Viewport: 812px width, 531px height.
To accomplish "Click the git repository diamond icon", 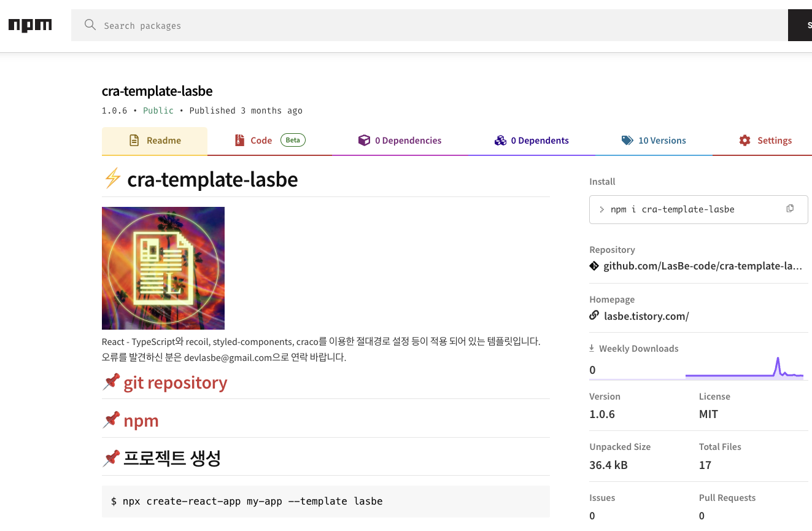I will pyautogui.click(x=594, y=266).
